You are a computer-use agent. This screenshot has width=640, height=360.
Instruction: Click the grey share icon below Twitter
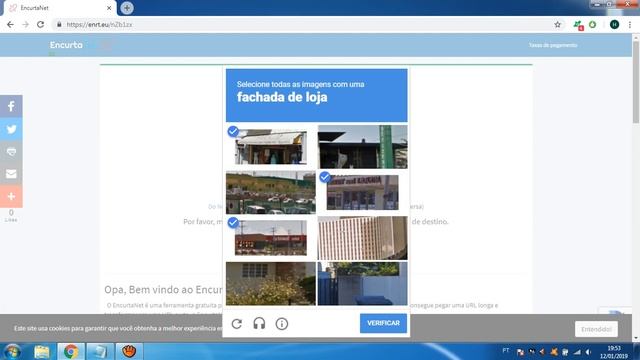coord(11,151)
